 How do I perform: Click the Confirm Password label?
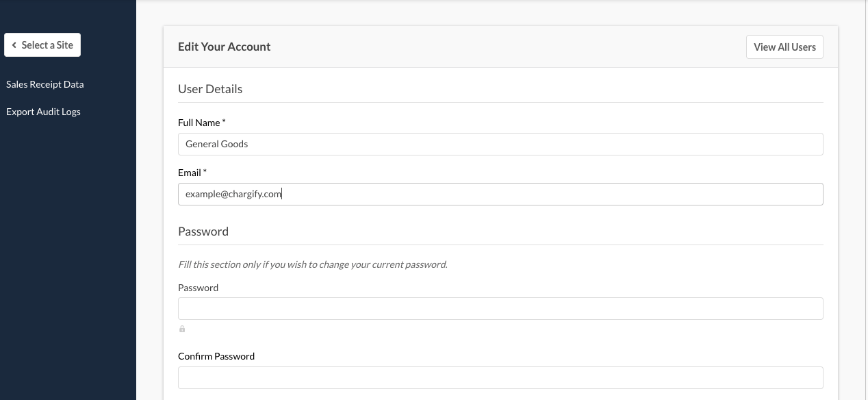(216, 356)
